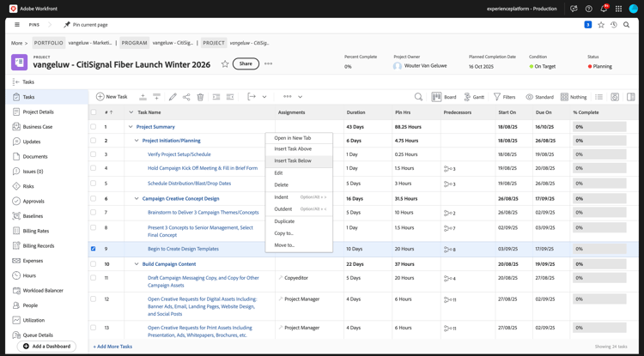644x356 pixels.
Task: Open notifications bell icon
Action: tap(603, 9)
